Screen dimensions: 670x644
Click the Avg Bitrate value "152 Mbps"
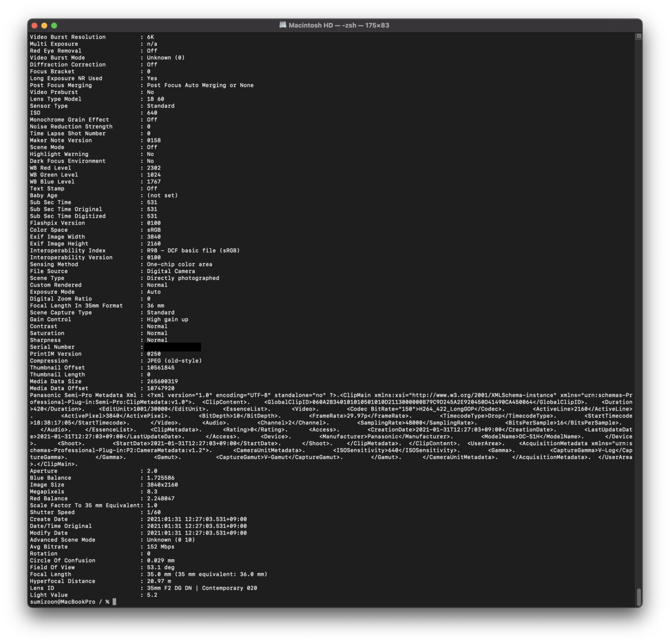(x=161, y=547)
